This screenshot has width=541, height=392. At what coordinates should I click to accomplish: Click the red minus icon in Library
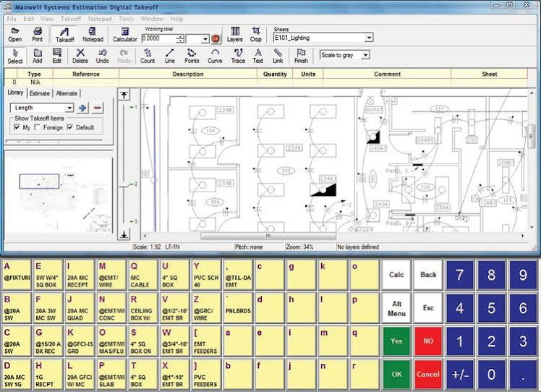(x=98, y=108)
